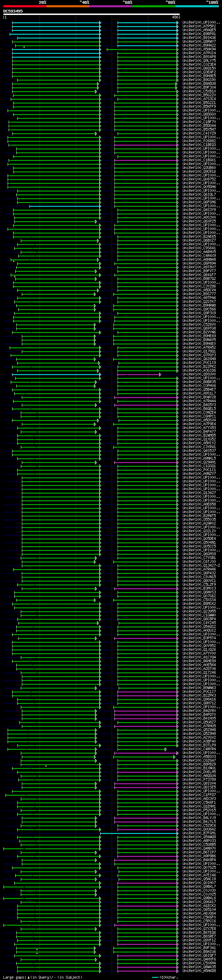Click label UniRef100_Q29AH1
This screenshot has width=222, height=980.
tap(199, 462)
